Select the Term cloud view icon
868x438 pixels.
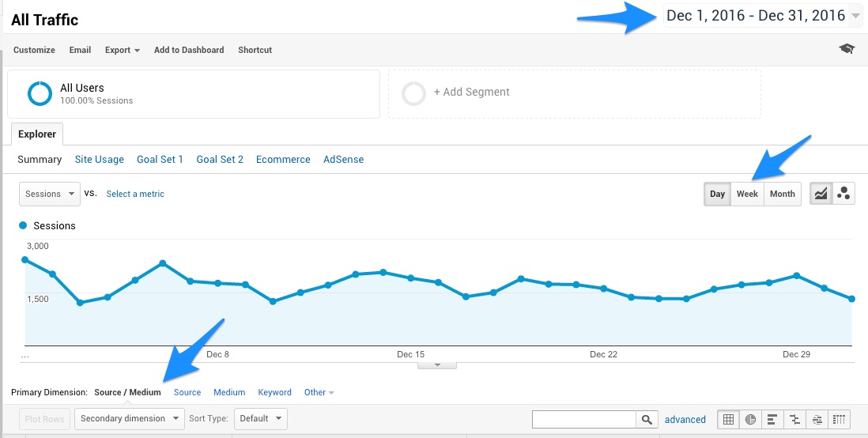(x=817, y=420)
